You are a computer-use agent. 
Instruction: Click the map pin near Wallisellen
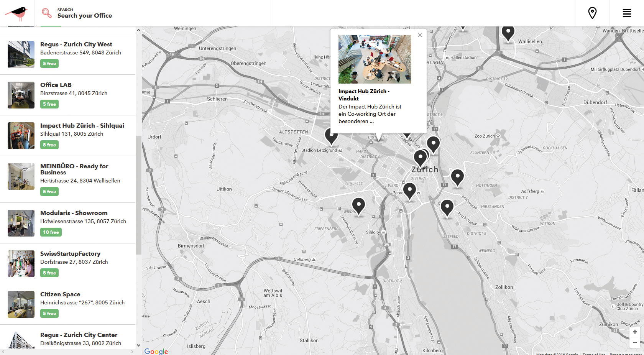click(508, 33)
